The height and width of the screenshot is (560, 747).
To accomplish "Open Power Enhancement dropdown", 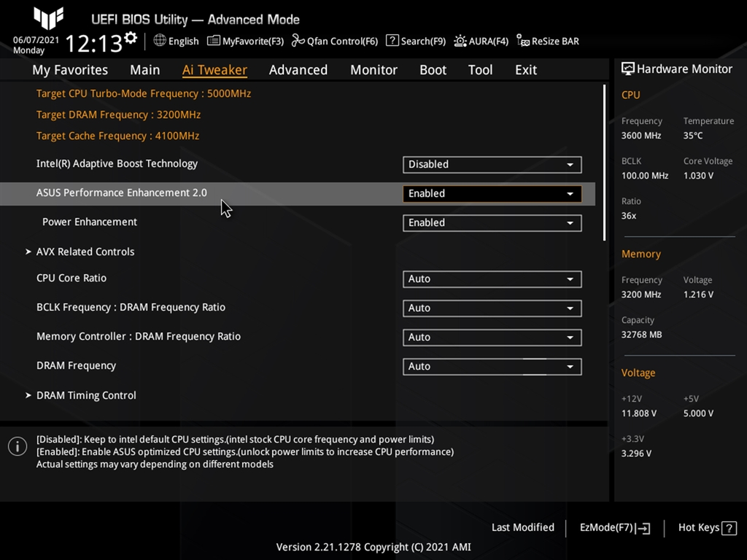I will coord(492,223).
